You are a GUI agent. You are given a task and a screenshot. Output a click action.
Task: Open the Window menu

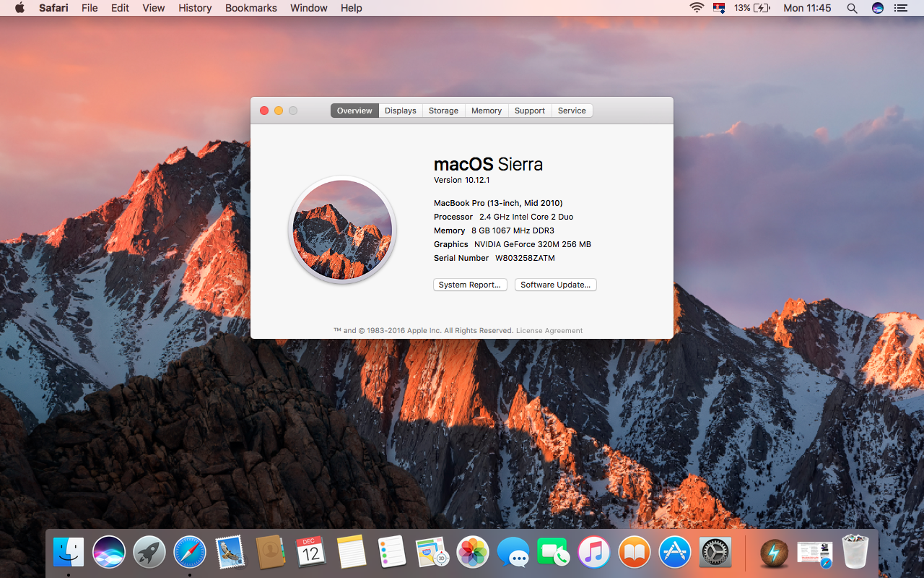(309, 8)
